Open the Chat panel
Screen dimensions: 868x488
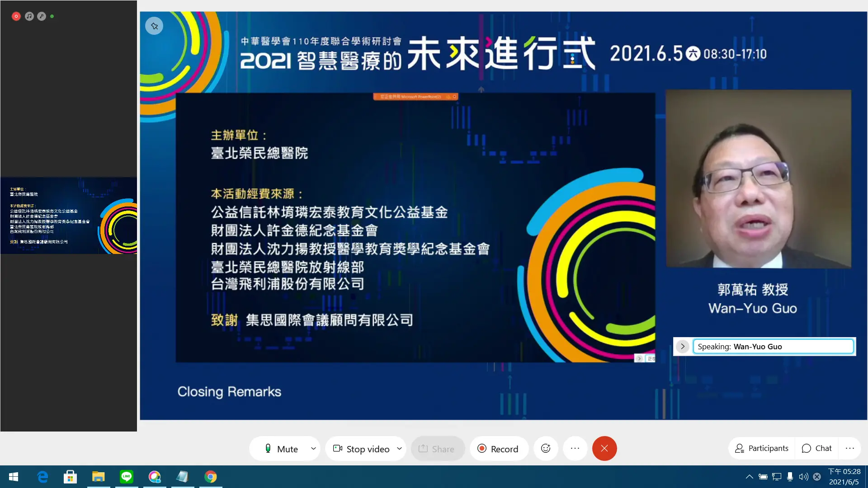817,448
